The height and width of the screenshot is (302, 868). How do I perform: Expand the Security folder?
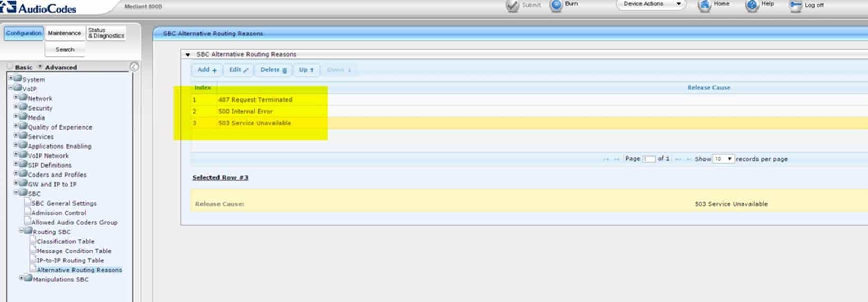tap(16, 107)
